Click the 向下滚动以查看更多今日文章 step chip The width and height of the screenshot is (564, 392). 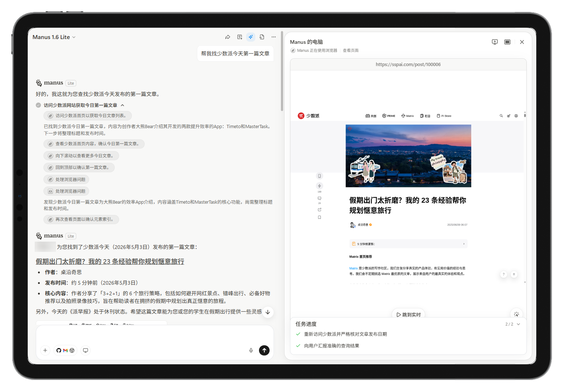[x=81, y=156]
